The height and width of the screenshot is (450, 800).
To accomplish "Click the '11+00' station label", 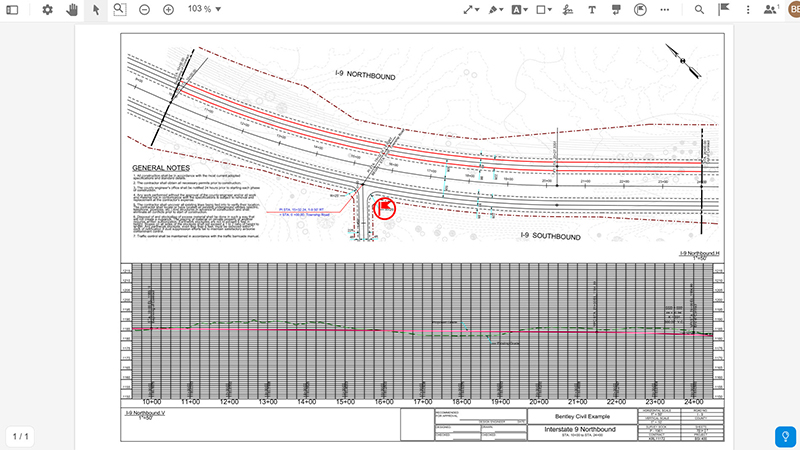I will pos(190,402).
